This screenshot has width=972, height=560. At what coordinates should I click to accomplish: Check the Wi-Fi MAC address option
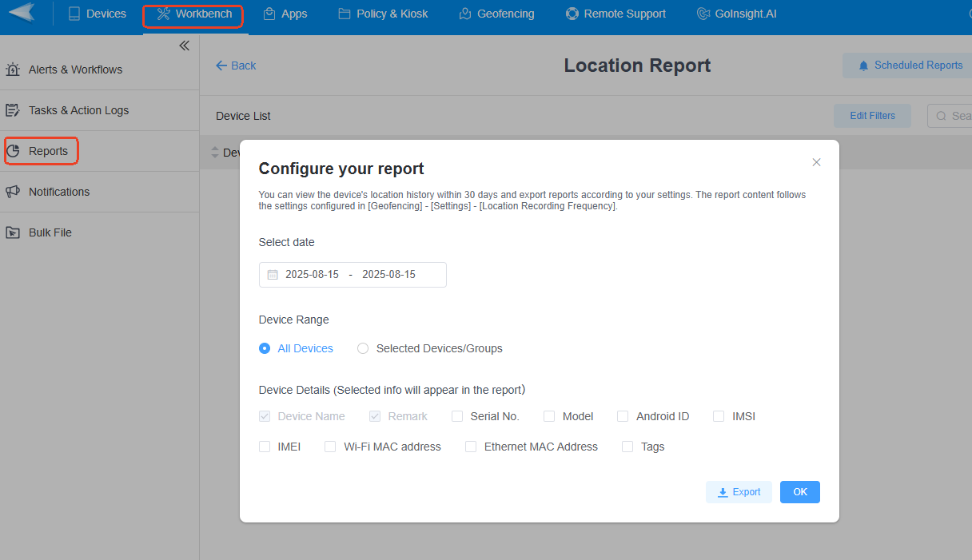point(330,447)
